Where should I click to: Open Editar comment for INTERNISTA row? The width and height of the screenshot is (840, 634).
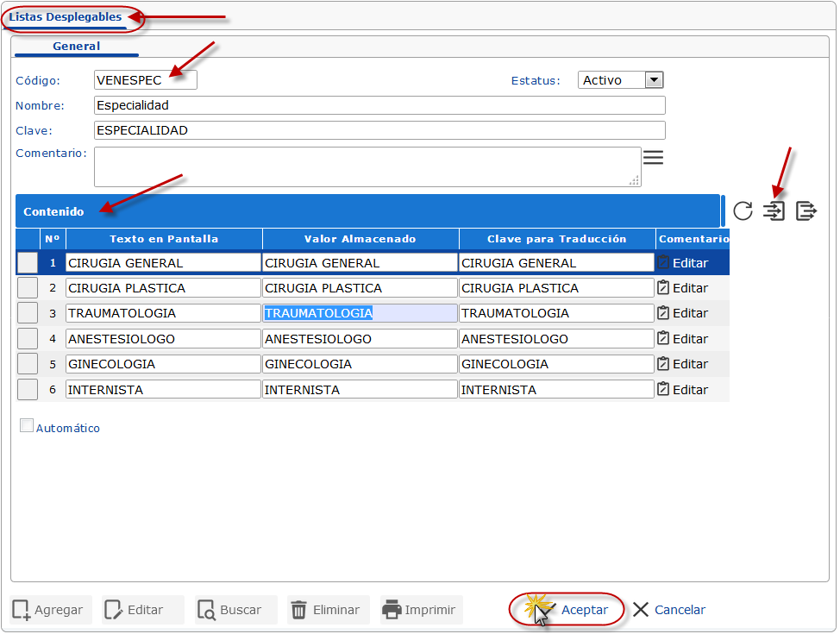682,390
